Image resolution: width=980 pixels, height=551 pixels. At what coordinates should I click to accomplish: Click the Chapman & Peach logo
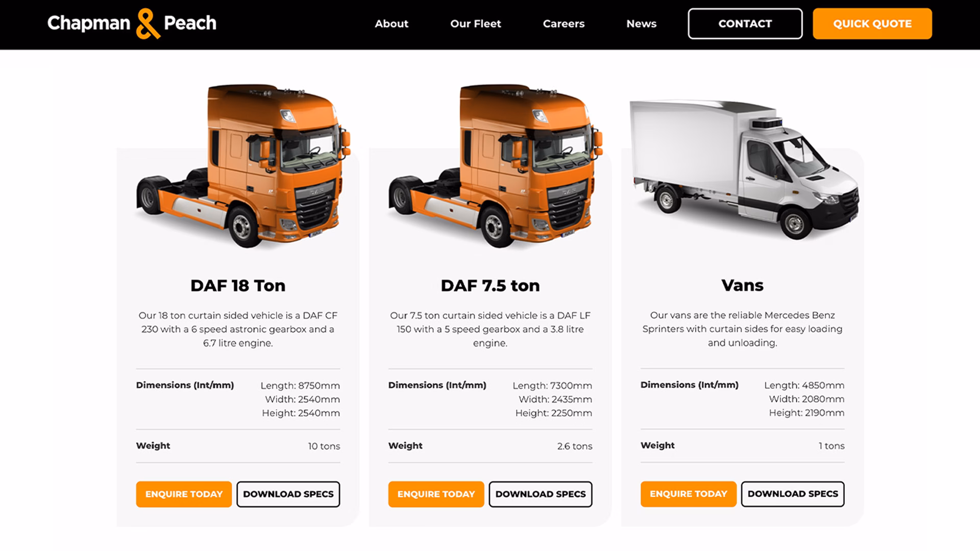(132, 23)
